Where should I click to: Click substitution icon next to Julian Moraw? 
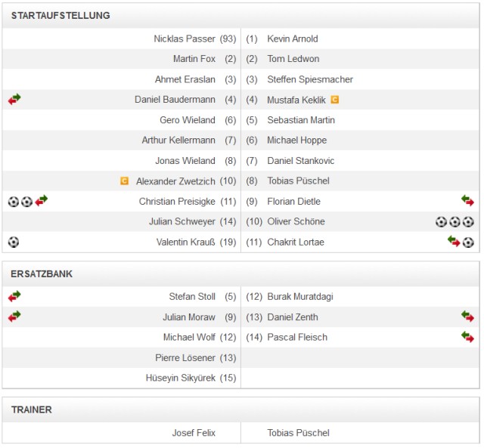coord(14,317)
